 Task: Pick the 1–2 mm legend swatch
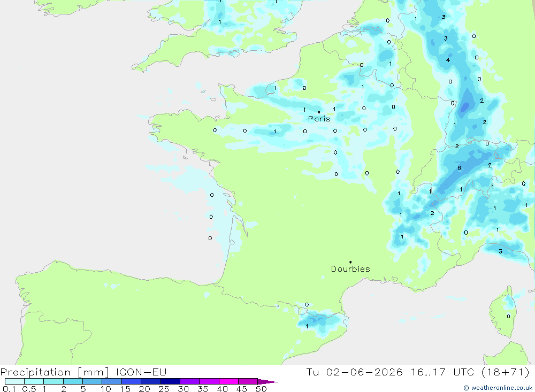coord(53,381)
